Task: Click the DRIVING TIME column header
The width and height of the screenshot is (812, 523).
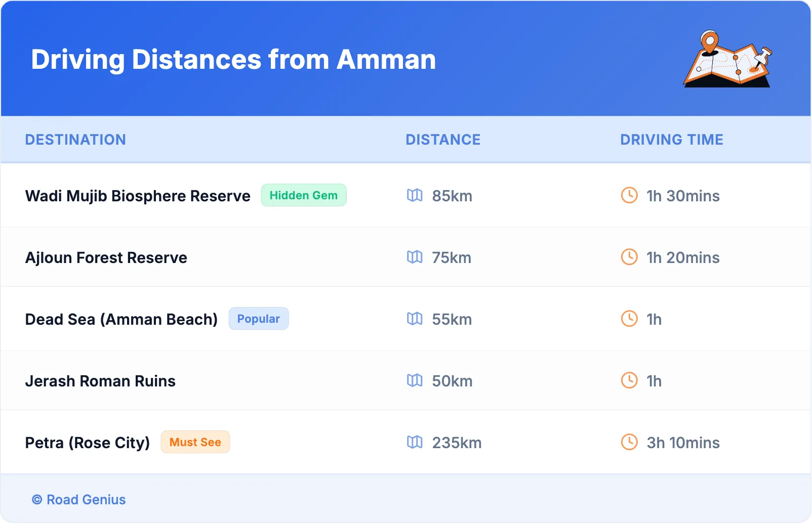Action: (672, 140)
